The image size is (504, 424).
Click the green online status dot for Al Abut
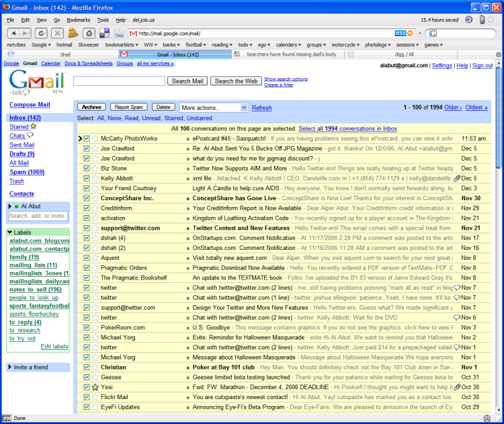(16, 206)
